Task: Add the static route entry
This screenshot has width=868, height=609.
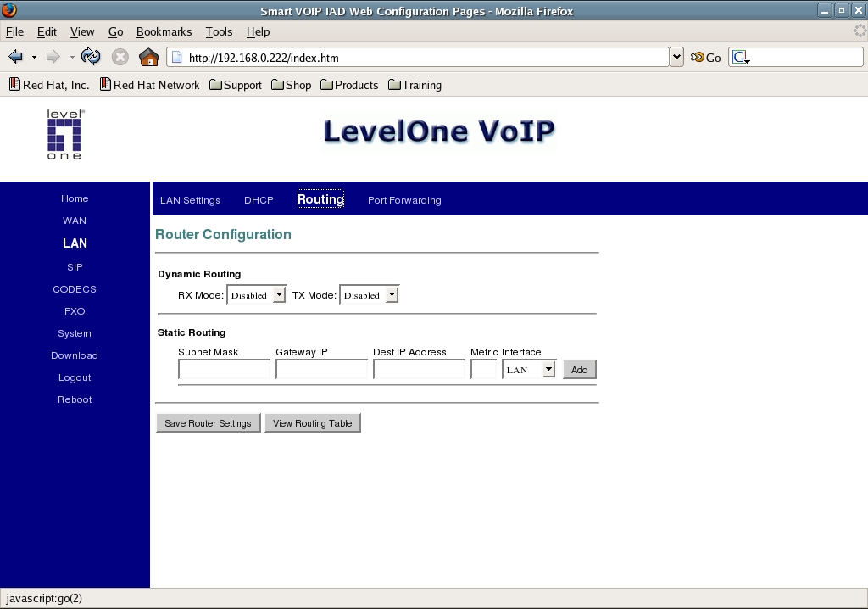Action: pyautogui.click(x=579, y=370)
